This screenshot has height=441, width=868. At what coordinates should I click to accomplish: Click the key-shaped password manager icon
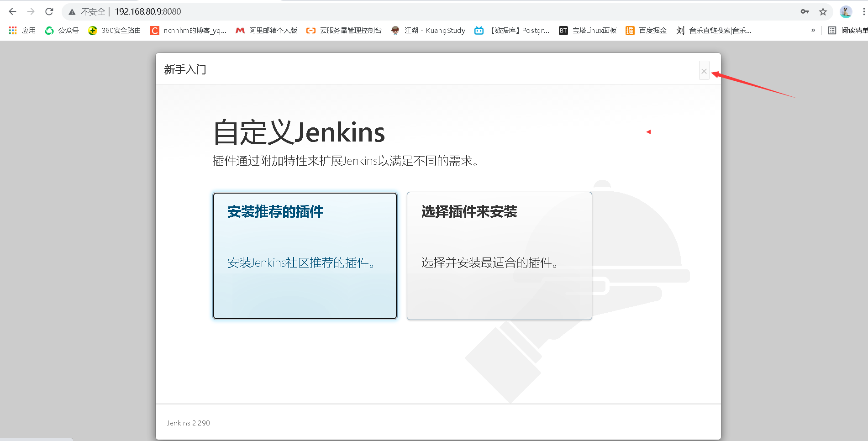(x=804, y=11)
